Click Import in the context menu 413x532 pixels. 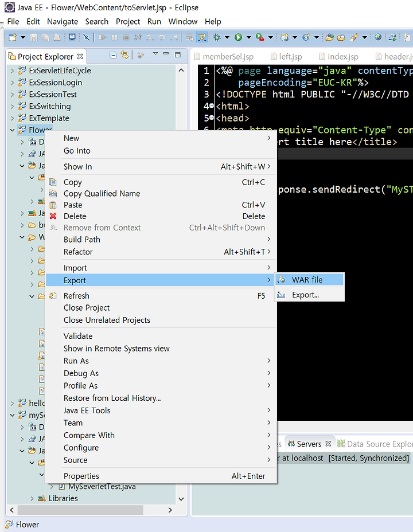coord(161,268)
